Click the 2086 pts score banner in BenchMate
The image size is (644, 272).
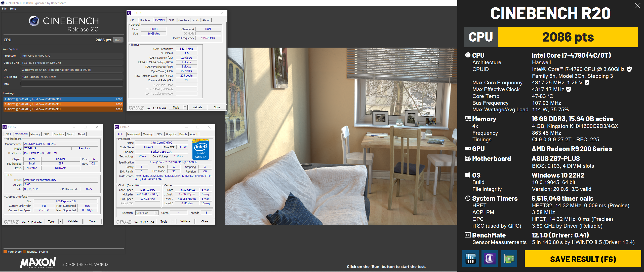[568, 37]
